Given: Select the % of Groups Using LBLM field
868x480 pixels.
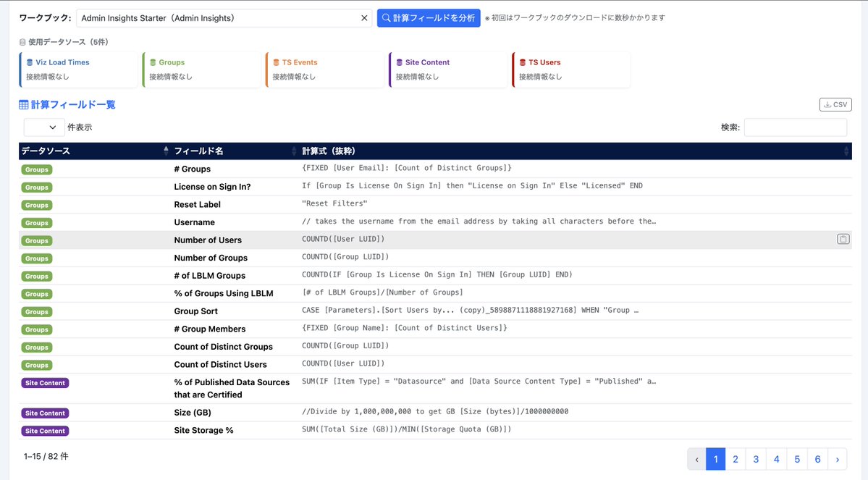Looking at the screenshot, I should (224, 293).
